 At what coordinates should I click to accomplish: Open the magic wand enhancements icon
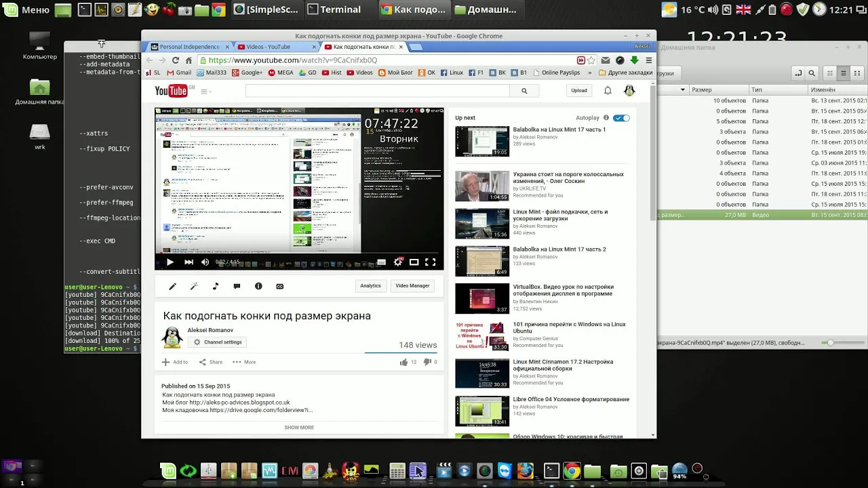pyautogui.click(x=194, y=286)
